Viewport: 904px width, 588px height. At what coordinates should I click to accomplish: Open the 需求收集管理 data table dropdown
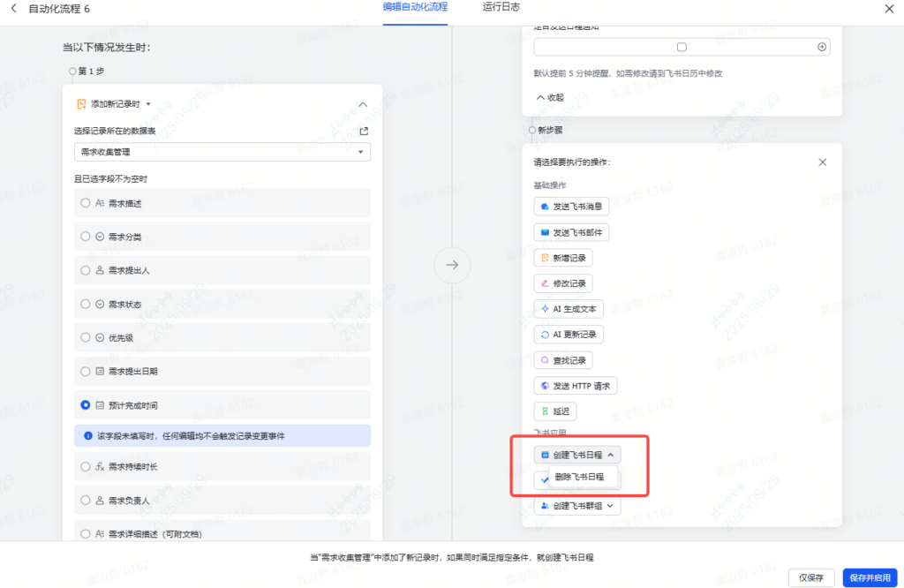222,153
